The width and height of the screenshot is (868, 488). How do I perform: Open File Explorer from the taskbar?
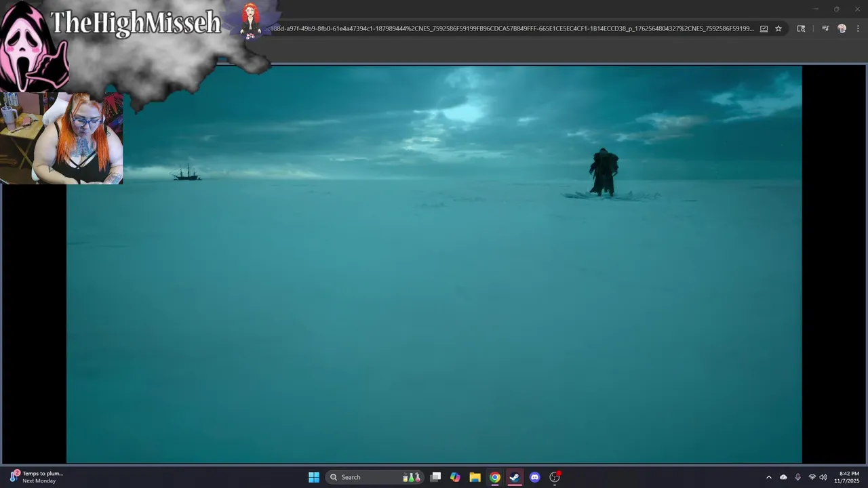(x=475, y=477)
